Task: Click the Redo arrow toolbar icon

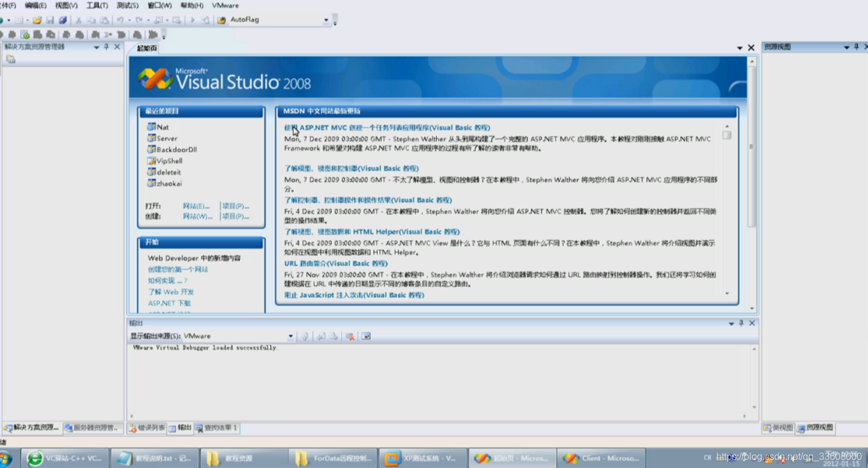Action: coord(139,20)
